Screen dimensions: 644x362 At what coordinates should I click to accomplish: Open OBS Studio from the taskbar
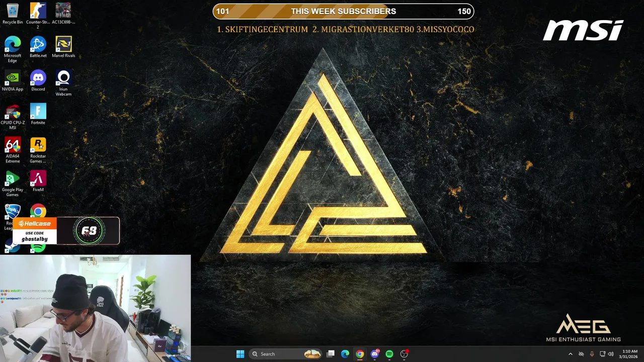(404, 354)
